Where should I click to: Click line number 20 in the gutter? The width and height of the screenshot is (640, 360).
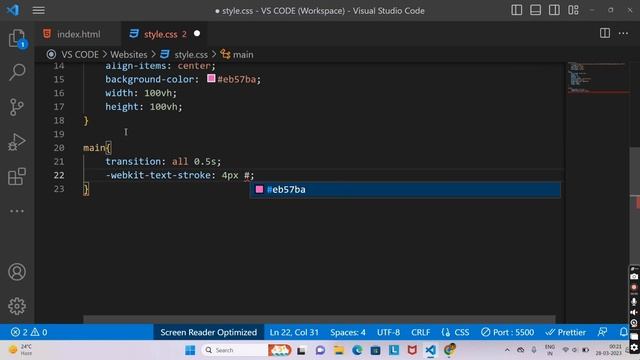(59, 148)
